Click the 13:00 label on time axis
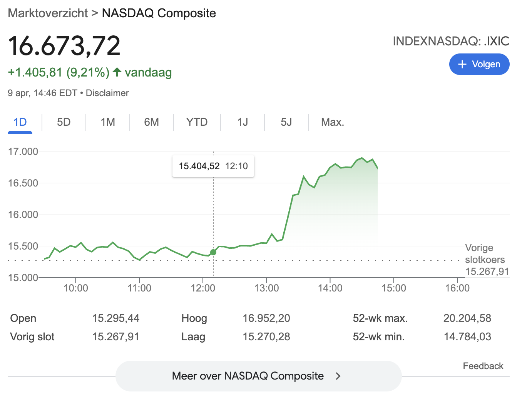The width and height of the screenshot is (532, 393). pos(266,288)
